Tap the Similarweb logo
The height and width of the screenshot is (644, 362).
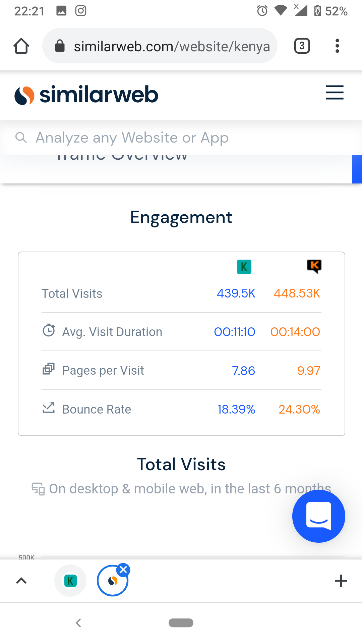coord(86,95)
